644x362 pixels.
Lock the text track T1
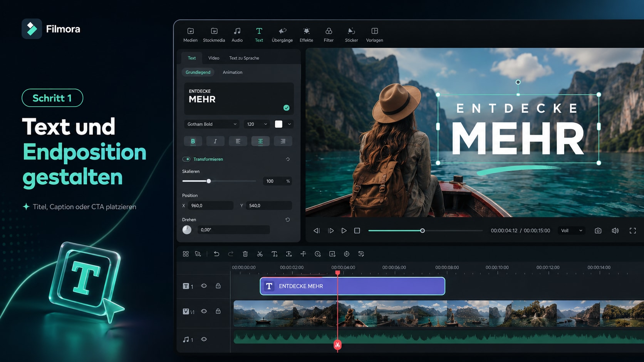point(218,286)
